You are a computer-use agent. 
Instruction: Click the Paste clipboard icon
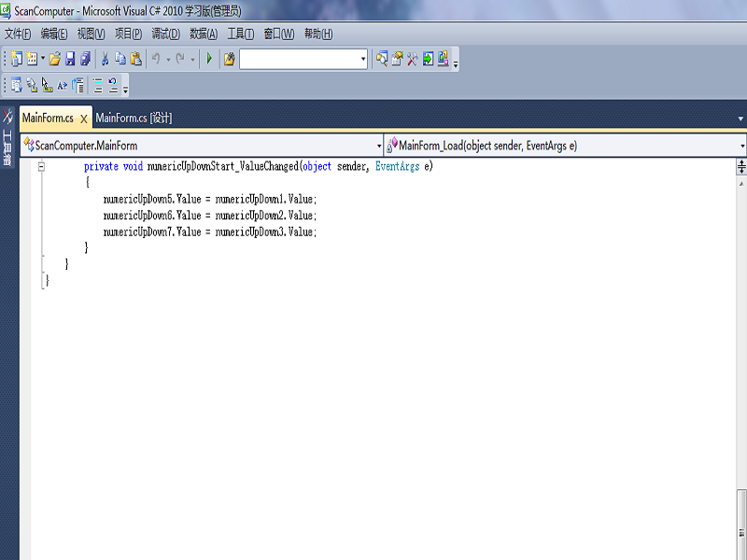click(x=135, y=59)
